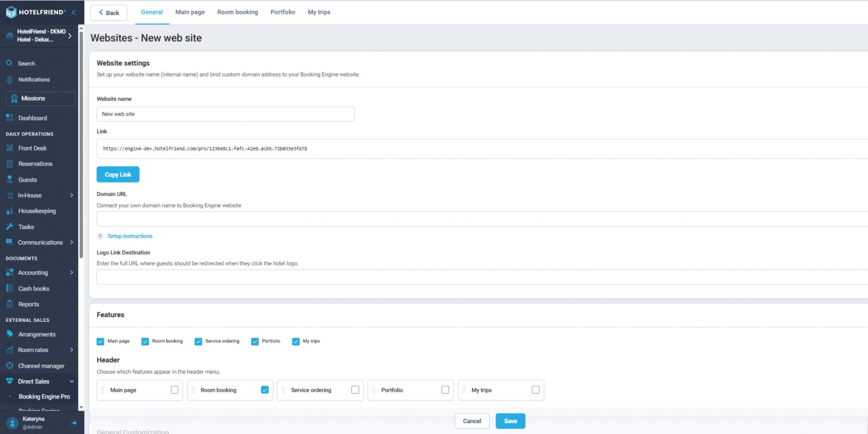Screen dimensions: 868x434
Task: Open the My trips tab
Action: pos(319,12)
